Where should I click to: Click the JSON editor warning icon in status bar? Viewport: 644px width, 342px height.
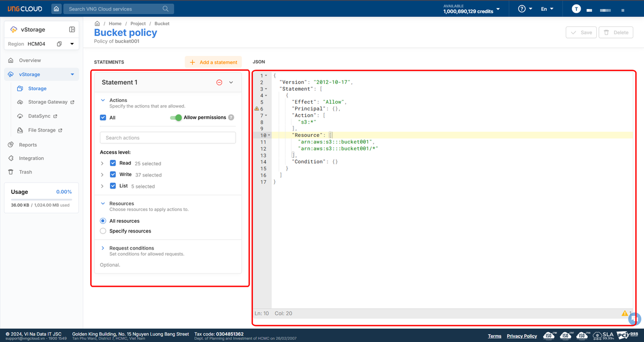coord(625,313)
